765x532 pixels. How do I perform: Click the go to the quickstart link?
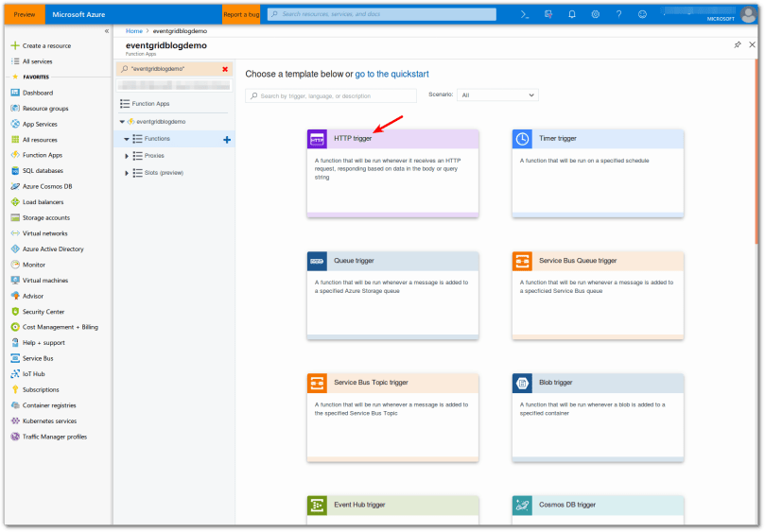(405, 74)
